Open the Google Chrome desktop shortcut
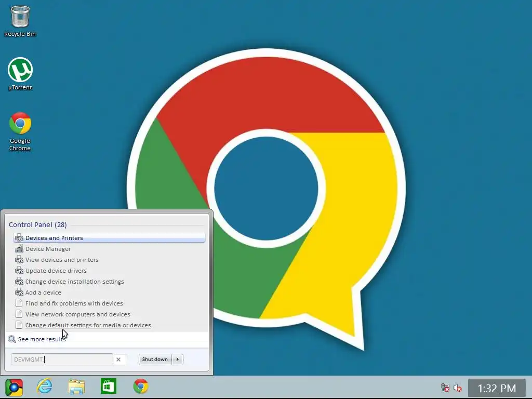The height and width of the screenshot is (399, 532). (20, 131)
